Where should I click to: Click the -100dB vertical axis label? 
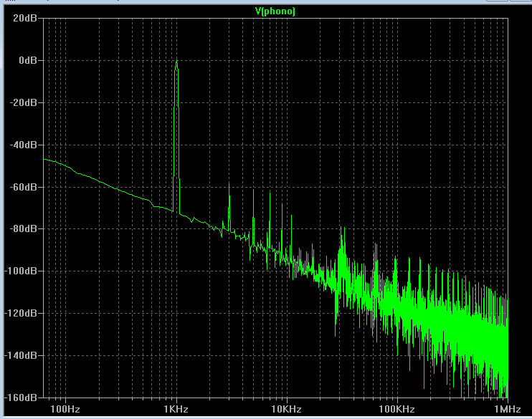(x=21, y=271)
